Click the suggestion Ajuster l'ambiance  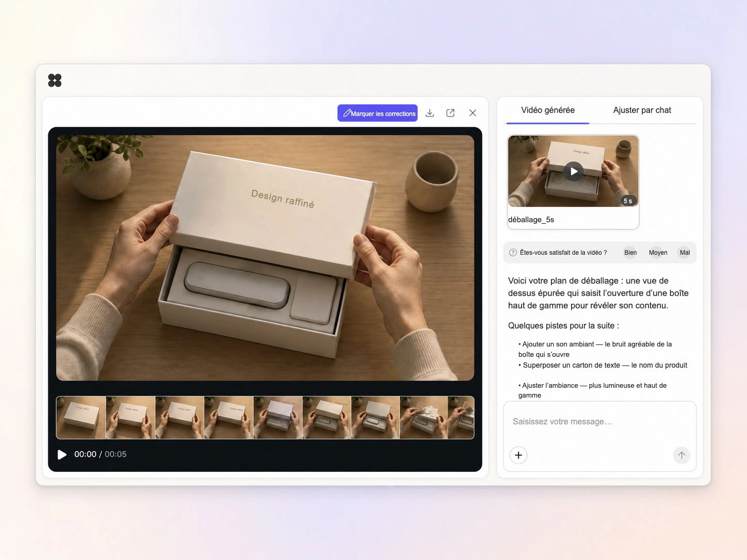(x=593, y=390)
